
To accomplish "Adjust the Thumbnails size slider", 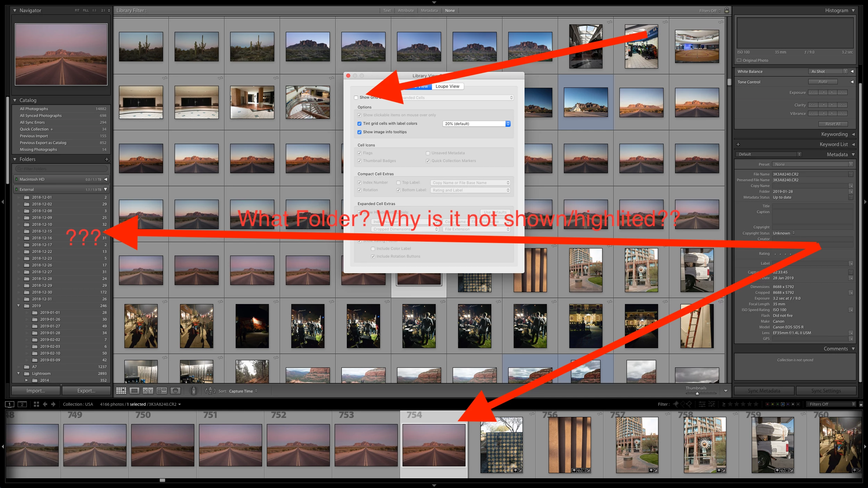I will point(697,394).
